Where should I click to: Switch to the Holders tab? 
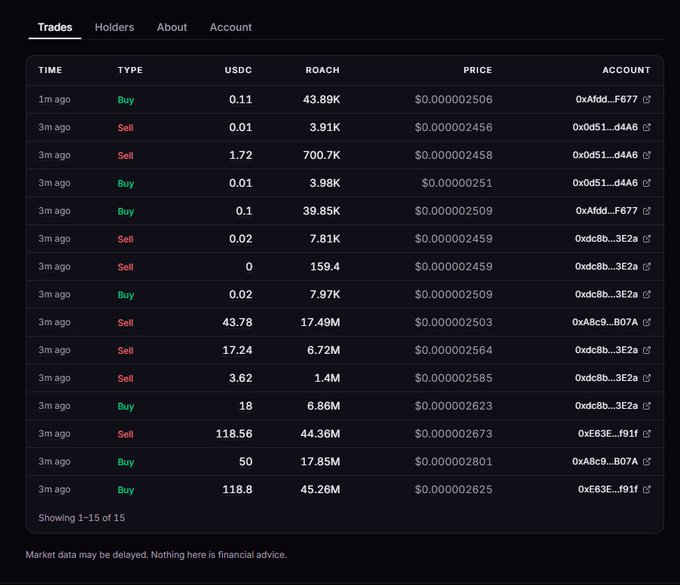click(114, 27)
